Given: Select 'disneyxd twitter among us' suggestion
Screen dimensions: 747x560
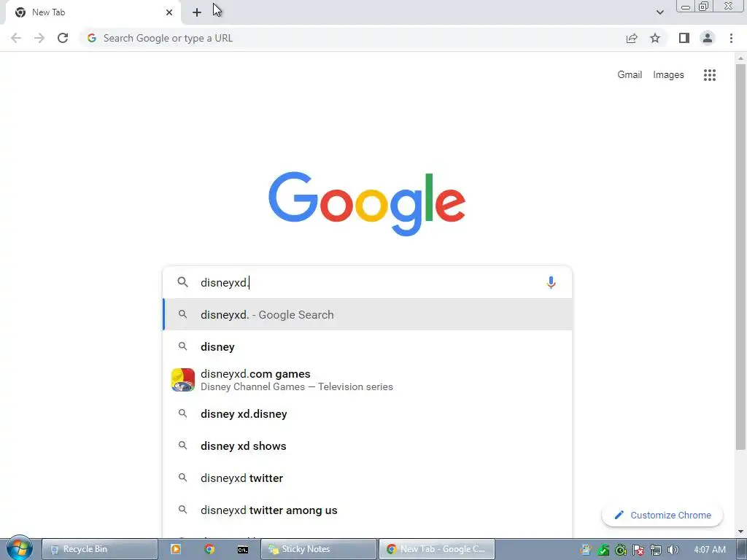Looking at the screenshot, I should click(x=368, y=510).
